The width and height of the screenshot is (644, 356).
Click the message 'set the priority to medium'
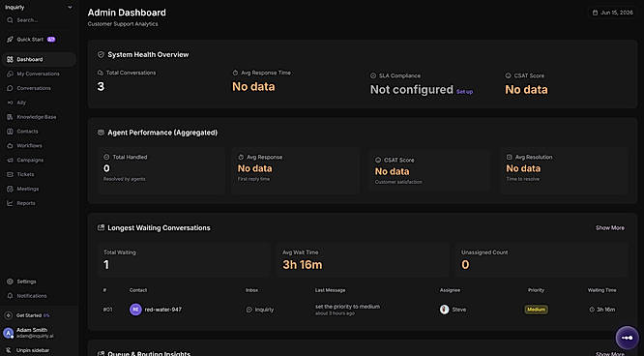pyautogui.click(x=347, y=307)
